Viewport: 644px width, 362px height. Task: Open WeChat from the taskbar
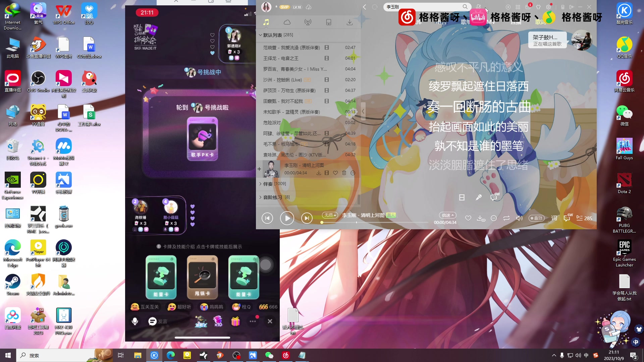[269, 355]
